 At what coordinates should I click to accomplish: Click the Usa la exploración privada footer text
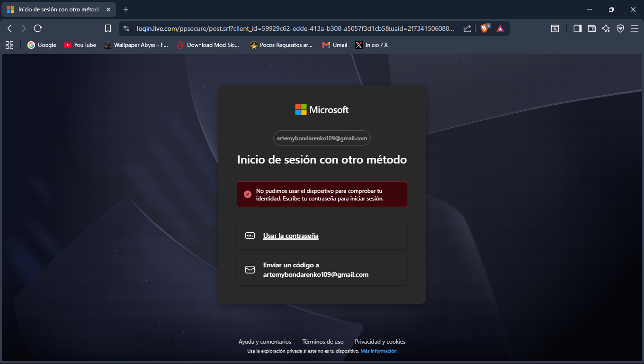click(303, 351)
